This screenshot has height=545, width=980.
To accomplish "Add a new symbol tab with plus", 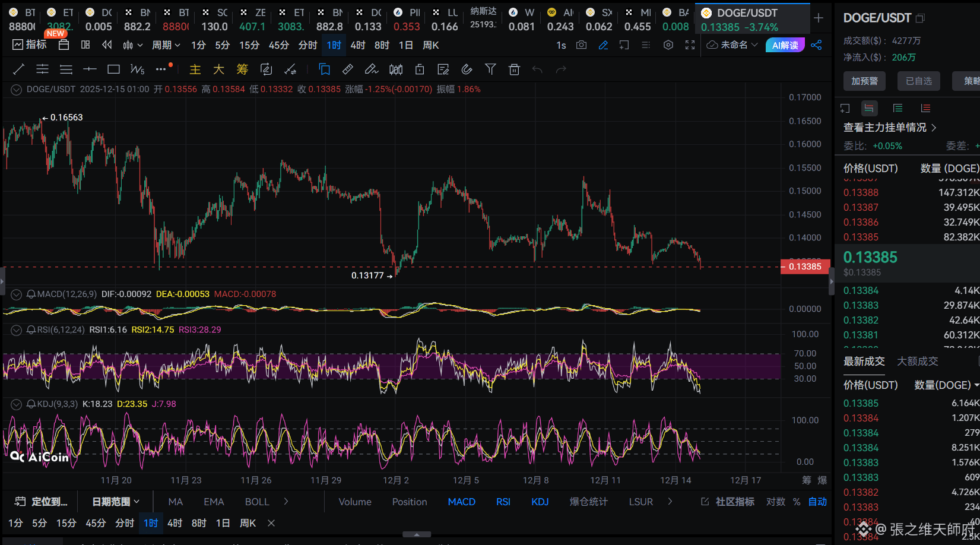I will point(819,18).
